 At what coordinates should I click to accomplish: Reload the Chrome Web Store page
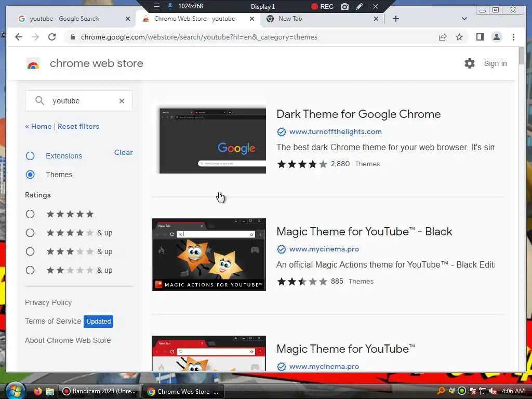click(52, 37)
